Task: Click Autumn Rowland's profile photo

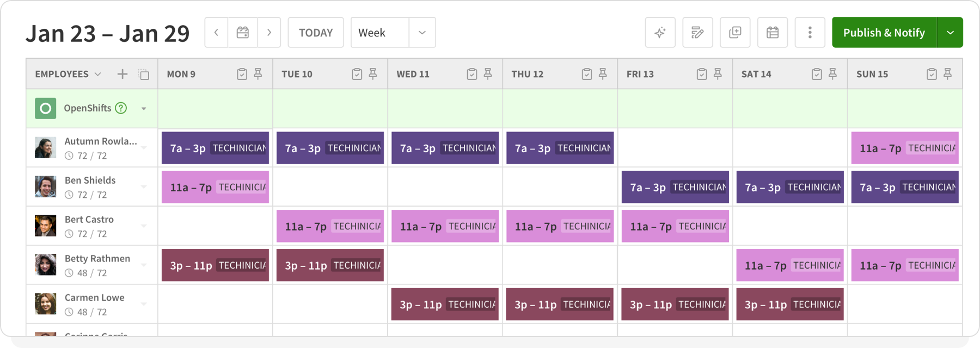Action: (x=46, y=148)
